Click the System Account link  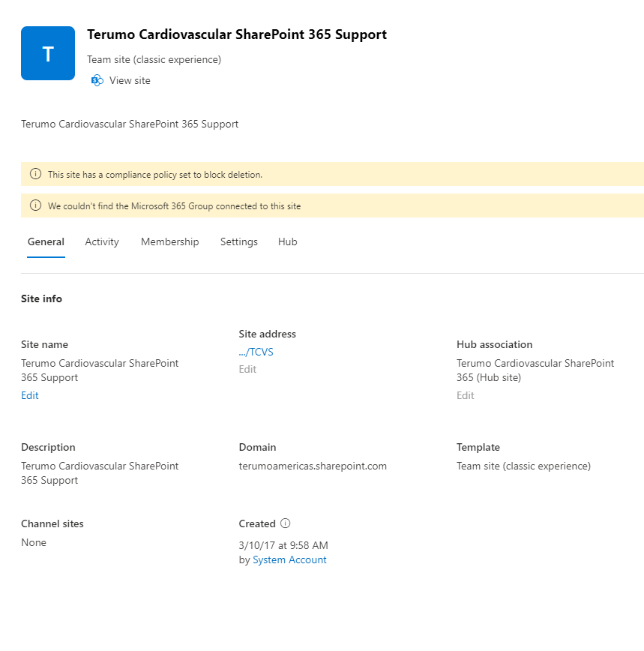pyautogui.click(x=289, y=559)
